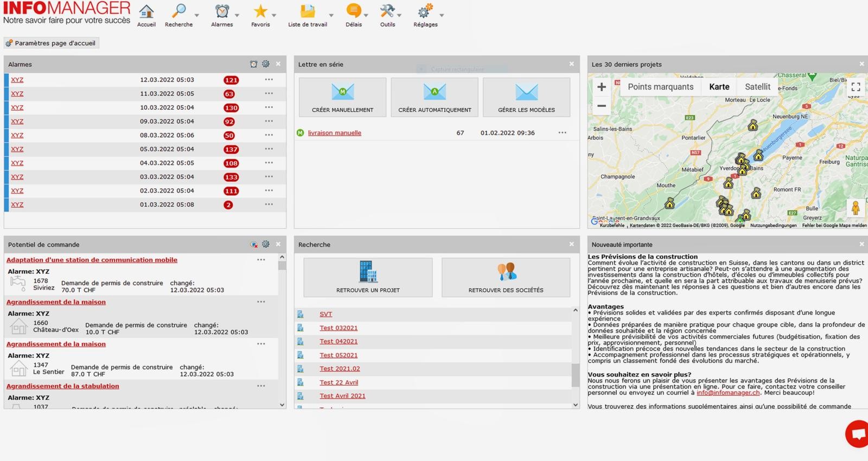
Task: Click Gérer les modèles button
Action: click(526, 97)
